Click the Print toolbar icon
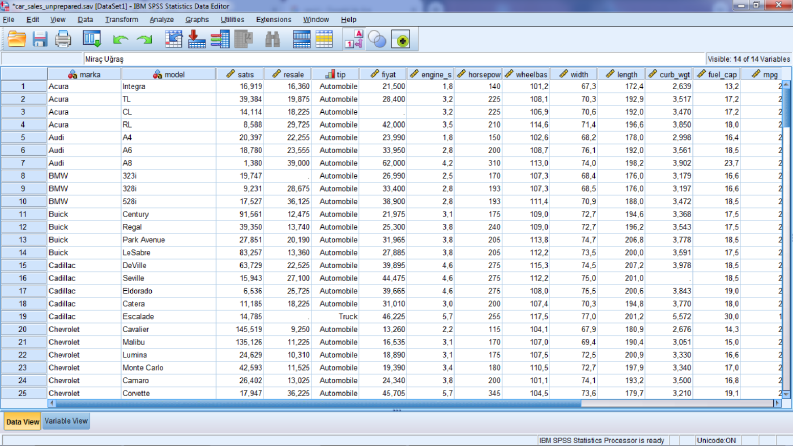793x446 pixels. click(63, 39)
